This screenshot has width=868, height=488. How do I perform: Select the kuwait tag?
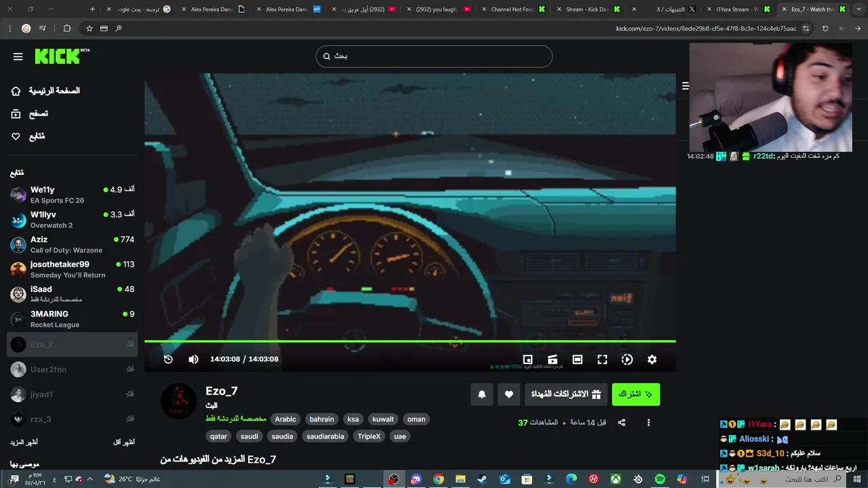coord(382,419)
